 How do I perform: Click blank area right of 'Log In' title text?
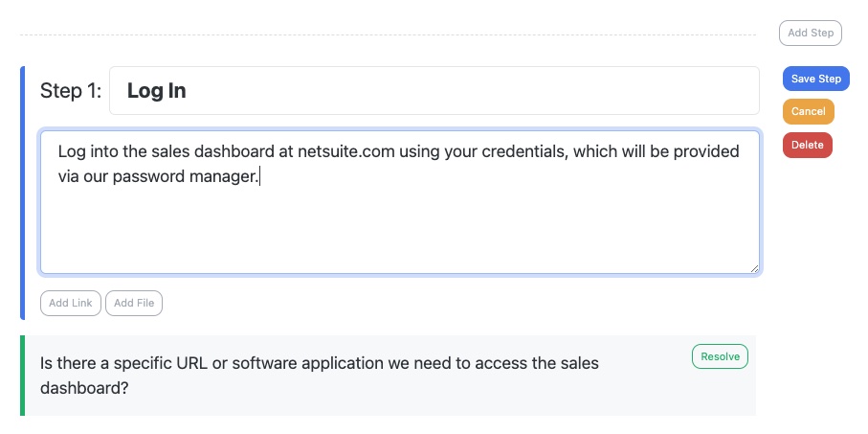coord(471,91)
